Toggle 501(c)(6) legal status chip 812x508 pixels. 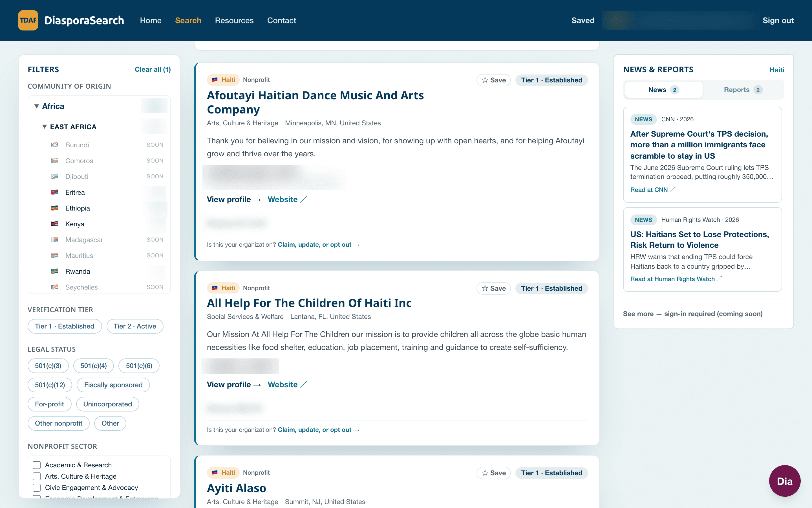[139, 365]
